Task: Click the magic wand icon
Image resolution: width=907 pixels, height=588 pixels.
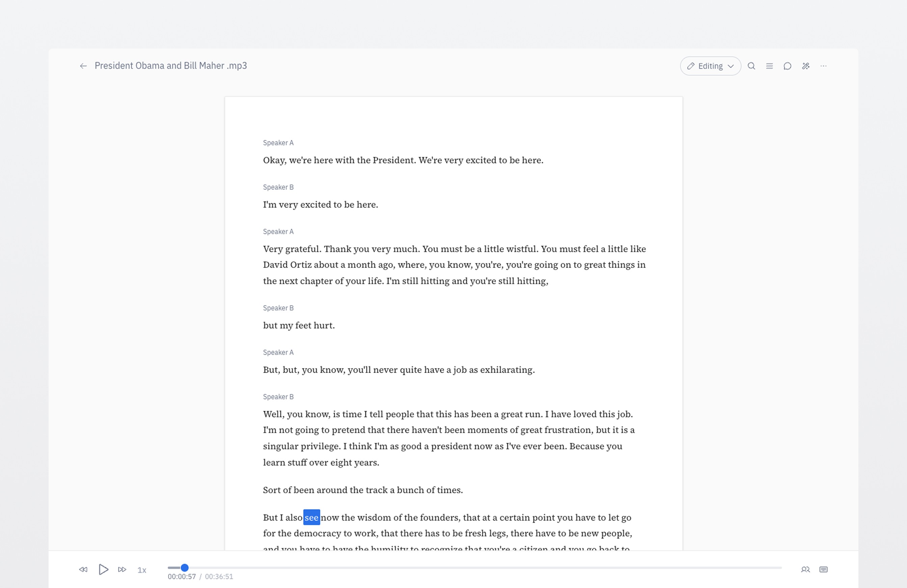Action: [806, 66]
